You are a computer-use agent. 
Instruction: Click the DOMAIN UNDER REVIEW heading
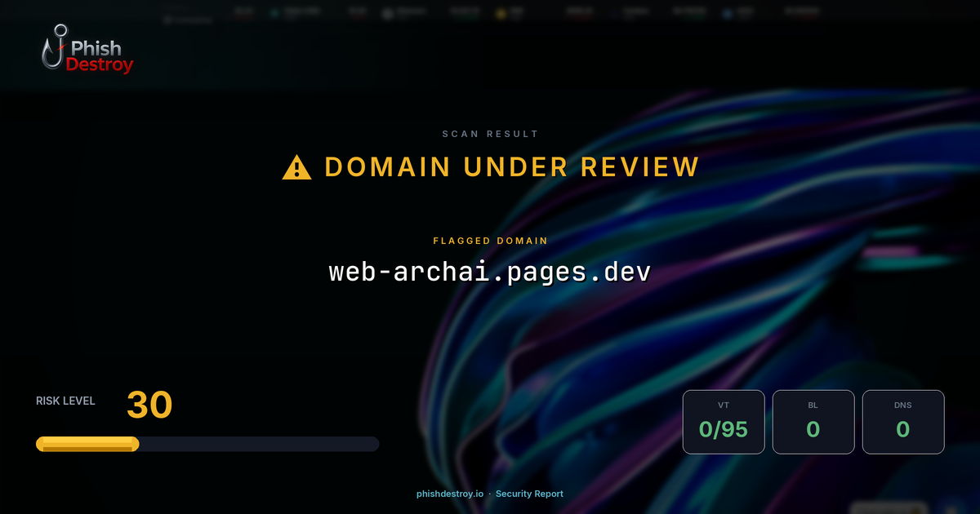tap(512, 166)
